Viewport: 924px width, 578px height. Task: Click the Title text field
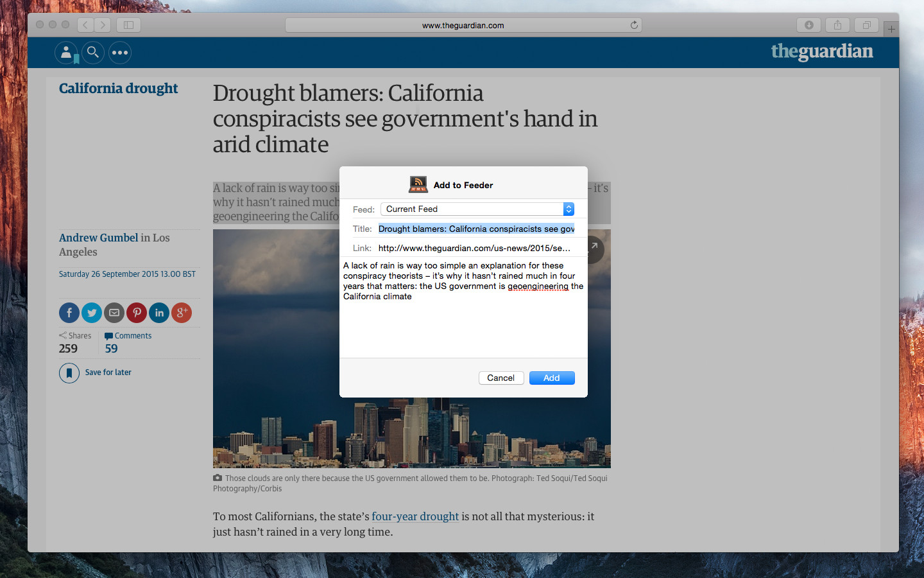tap(476, 229)
